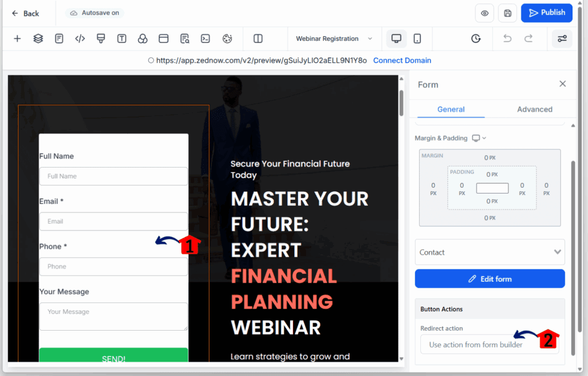Click the Autosave on cloud indicator
This screenshot has height=376, width=588.
pos(95,13)
